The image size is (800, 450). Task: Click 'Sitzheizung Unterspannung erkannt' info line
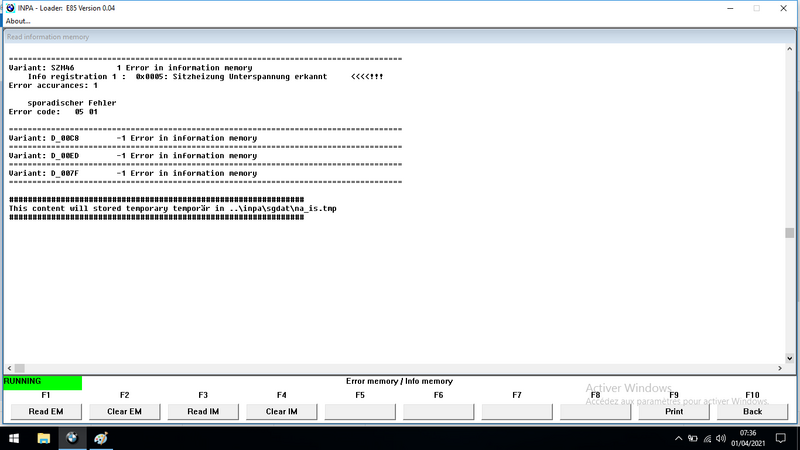coord(205,77)
